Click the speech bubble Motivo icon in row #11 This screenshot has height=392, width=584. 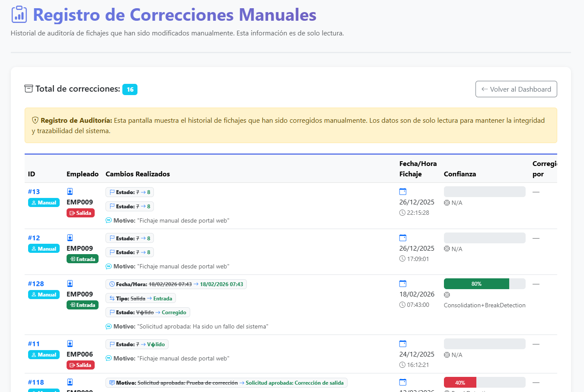(109, 359)
